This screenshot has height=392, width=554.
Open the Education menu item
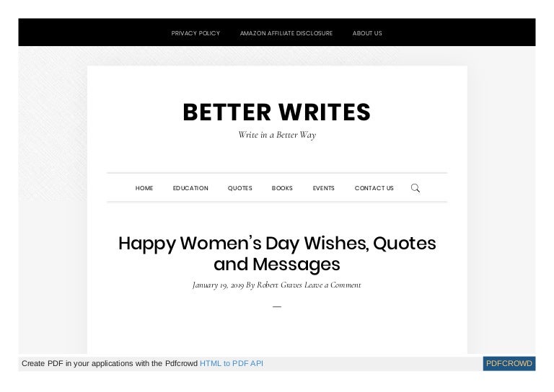click(190, 188)
